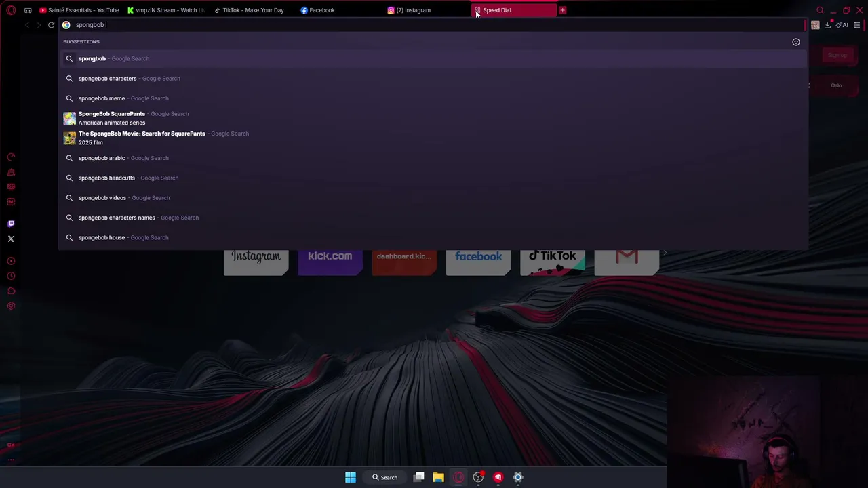
Task: Open the sidebar Settings gear icon
Action: pos(11,306)
